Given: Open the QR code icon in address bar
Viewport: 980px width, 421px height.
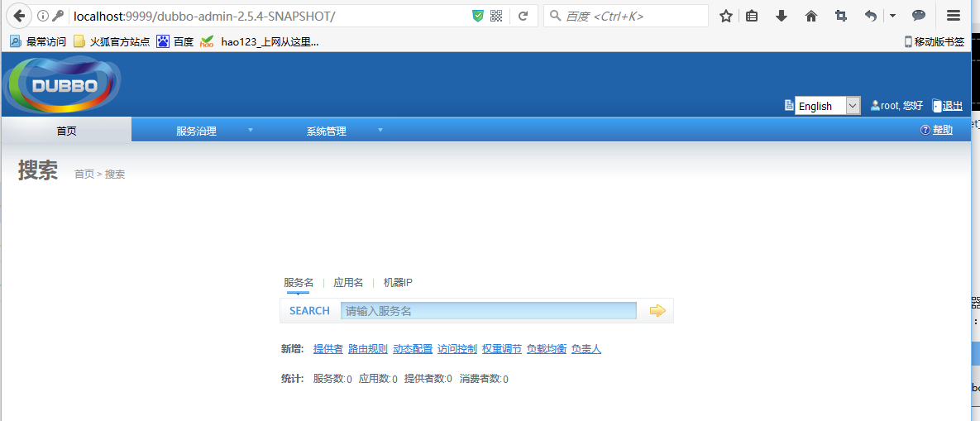Looking at the screenshot, I should [x=496, y=16].
